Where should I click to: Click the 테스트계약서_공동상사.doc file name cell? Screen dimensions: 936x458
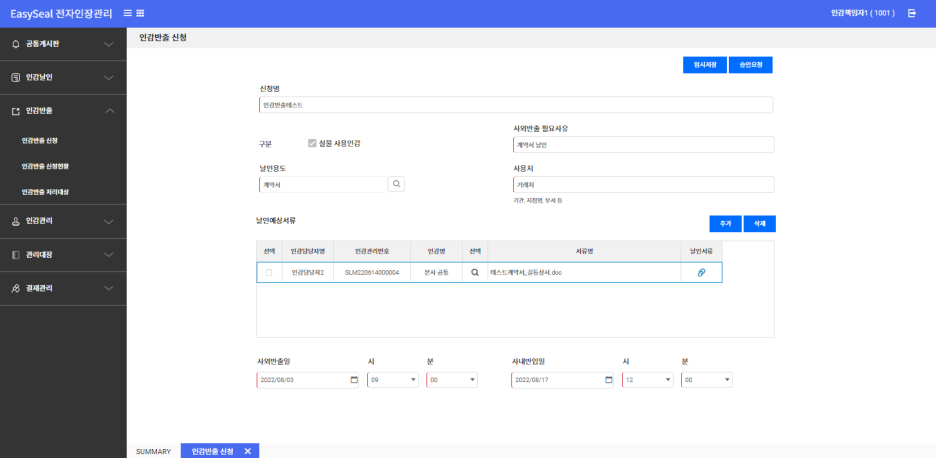click(584, 272)
